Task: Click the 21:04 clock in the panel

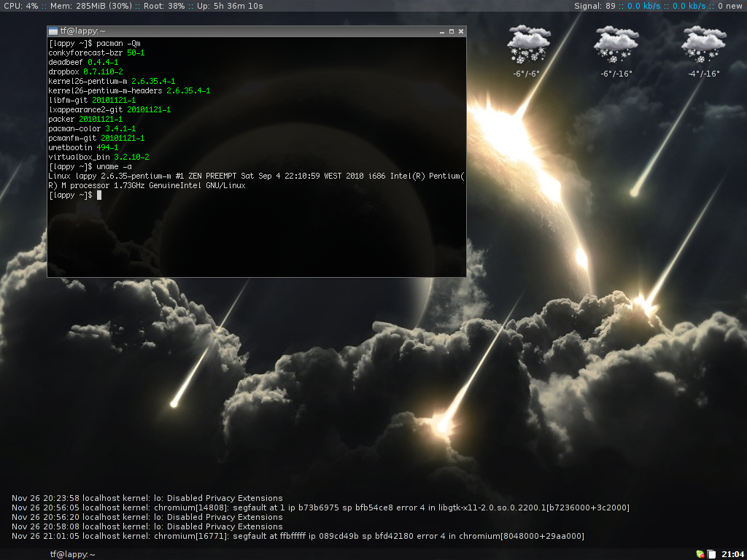Action: tap(732, 554)
